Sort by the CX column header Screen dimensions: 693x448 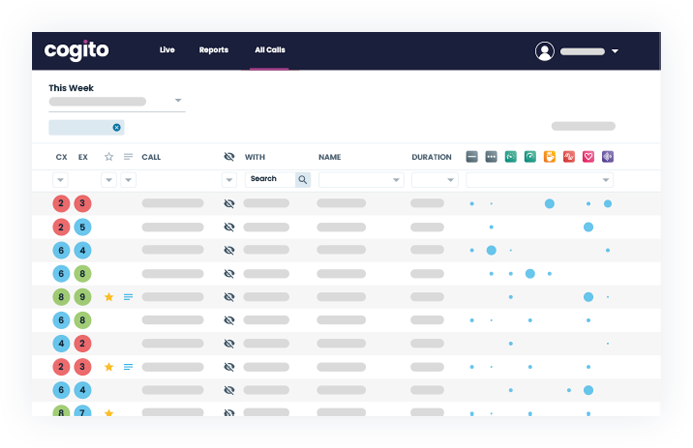61,157
